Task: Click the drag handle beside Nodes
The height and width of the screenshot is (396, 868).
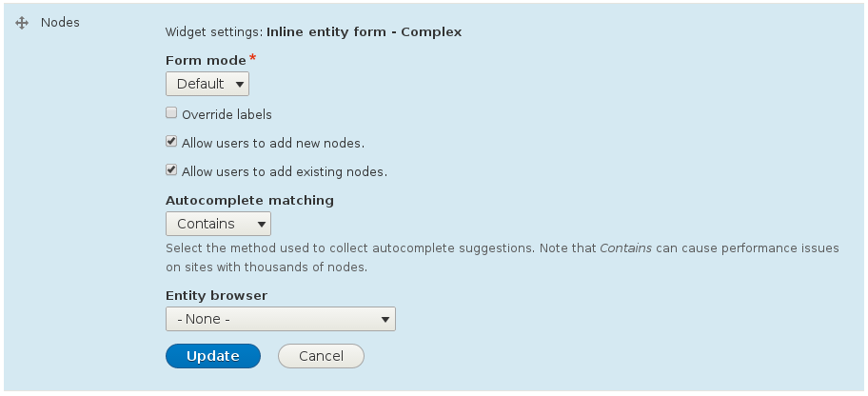Action: coord(23,22)
